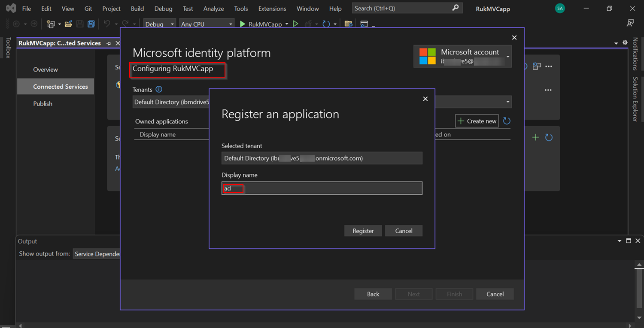
Task: Click refresh icon beside the green plus
Action: click(549, 137)
